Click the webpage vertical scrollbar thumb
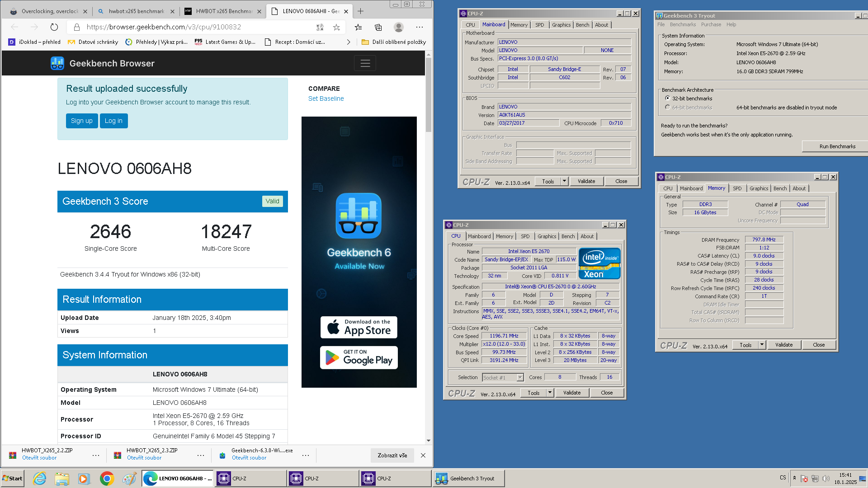This screenshot has width=868, height=488. click(x=429, y=95)
